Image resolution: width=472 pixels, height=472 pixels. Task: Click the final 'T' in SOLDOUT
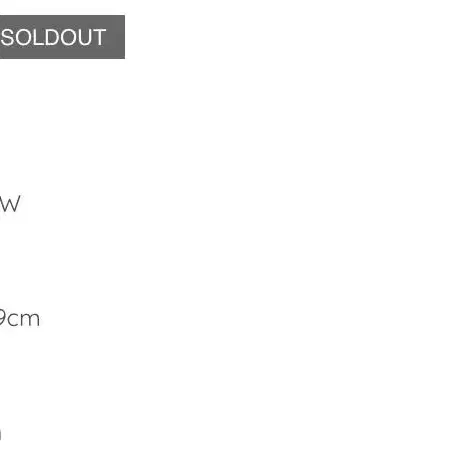(99, 37)
